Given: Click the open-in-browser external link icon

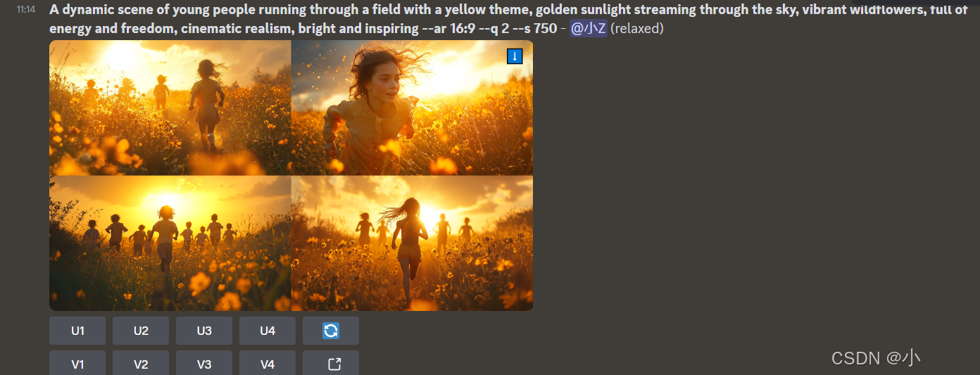Looking at the screenshot, I should (331, 364).
